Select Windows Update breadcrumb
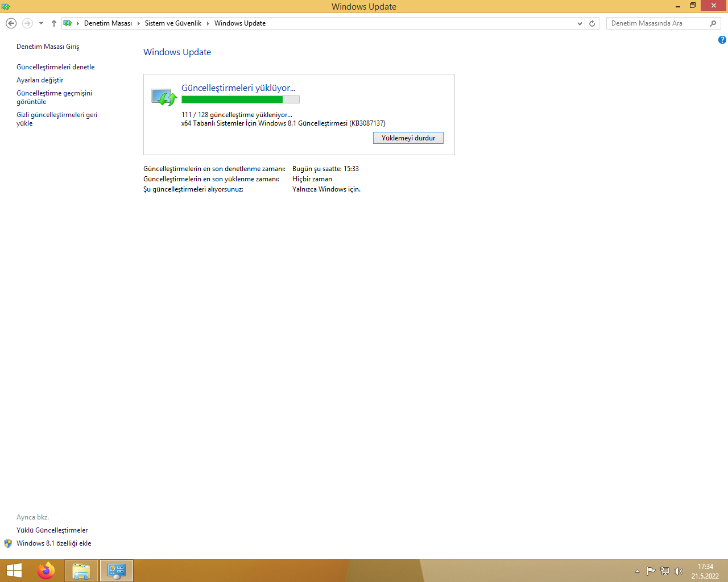 click(x=240, y=23)
